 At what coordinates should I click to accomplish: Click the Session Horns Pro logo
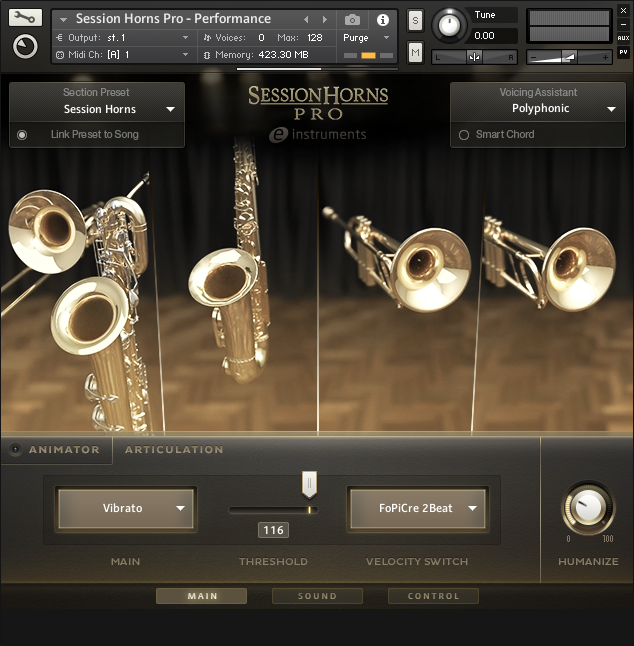[x=318, y=103]
